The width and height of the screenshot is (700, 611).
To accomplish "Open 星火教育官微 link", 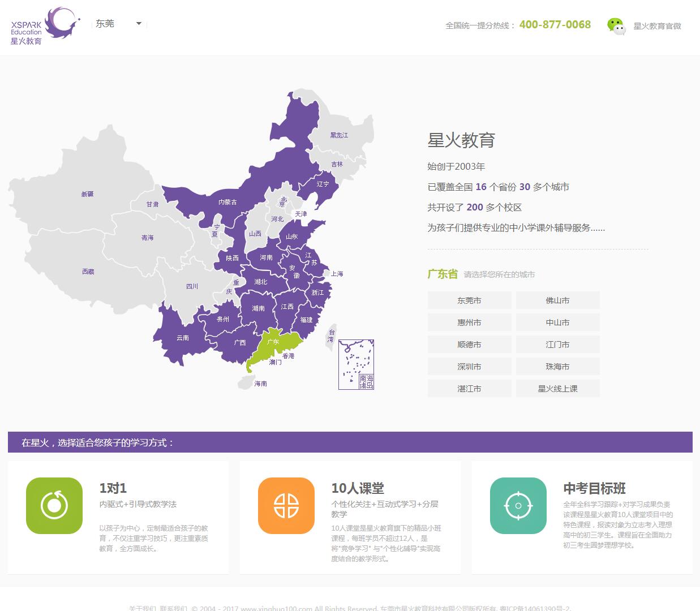I will coord(657,26).
